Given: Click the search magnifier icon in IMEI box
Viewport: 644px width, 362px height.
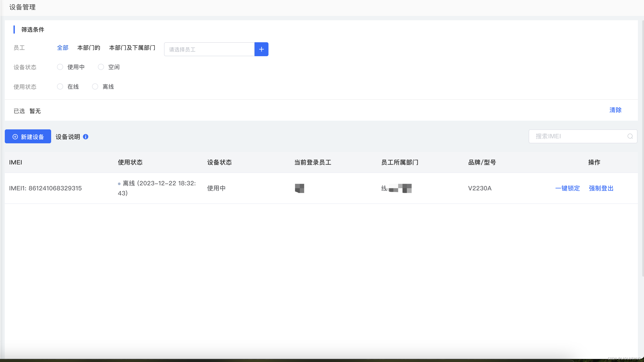Looking at the screenshot, I should click(630, 136).
